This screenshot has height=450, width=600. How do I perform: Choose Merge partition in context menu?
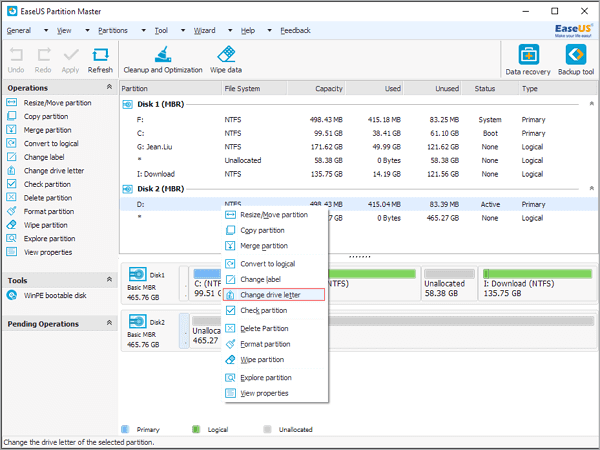(274, 246)
